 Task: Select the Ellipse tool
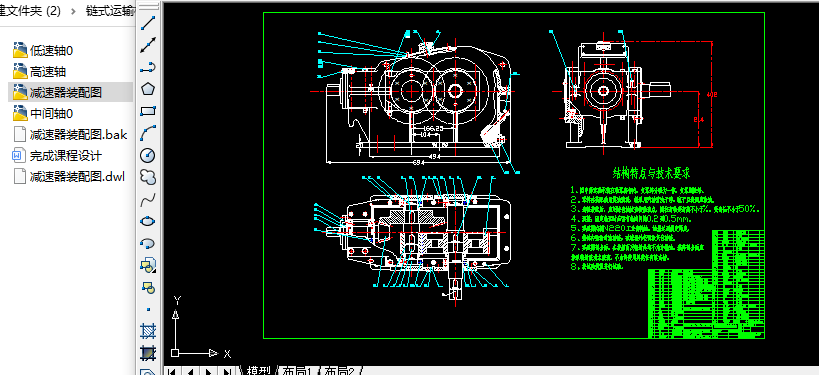(x=148, y=221)
